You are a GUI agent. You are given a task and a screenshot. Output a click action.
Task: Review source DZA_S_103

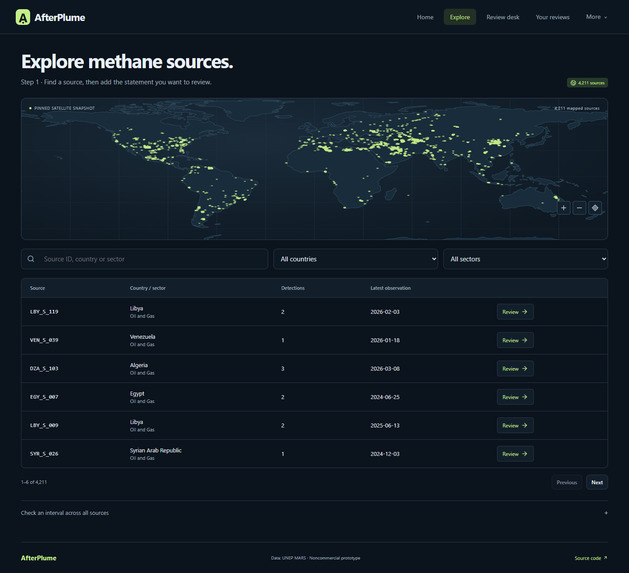[x=515, y=368]
